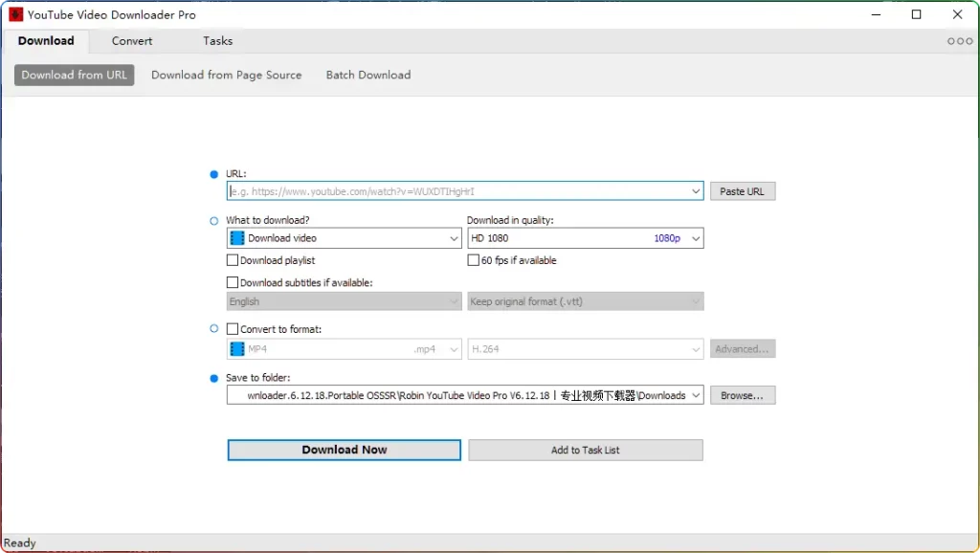Image resolution: width=980 pixels, height=553 pixels.
Task: Switch to the Tasks tab
Action: point(217,40)
